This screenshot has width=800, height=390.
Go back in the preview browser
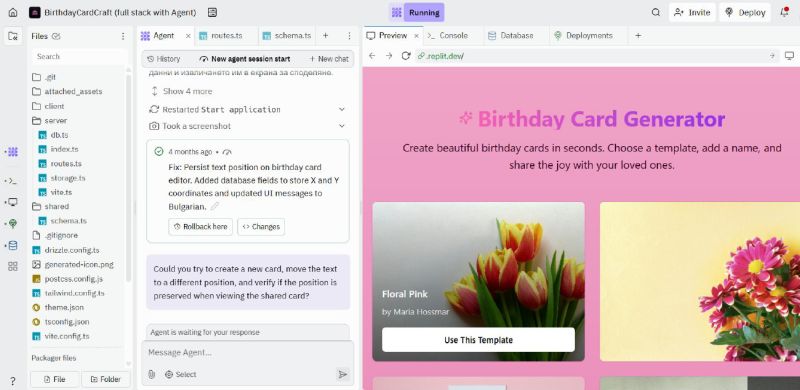(372, 56)
